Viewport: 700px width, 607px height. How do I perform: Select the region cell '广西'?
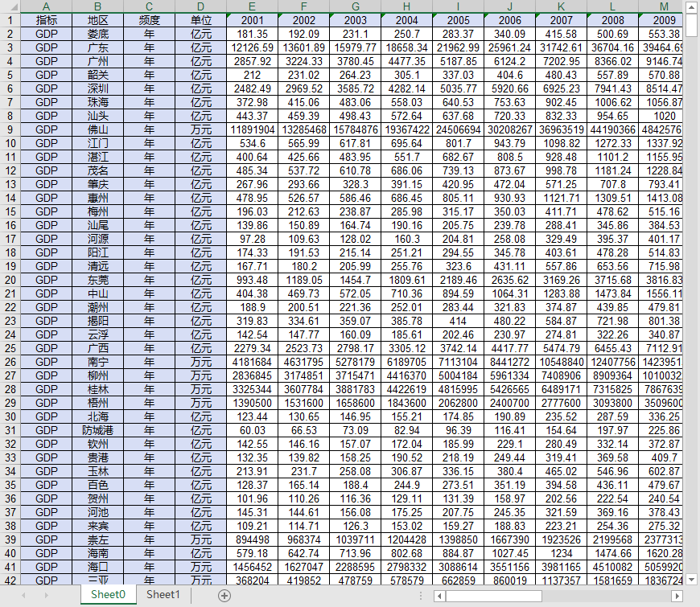(98, 348)
